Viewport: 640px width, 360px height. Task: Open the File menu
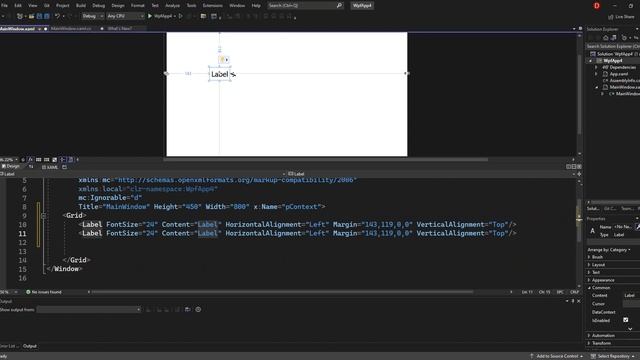[x=4, y=5]
